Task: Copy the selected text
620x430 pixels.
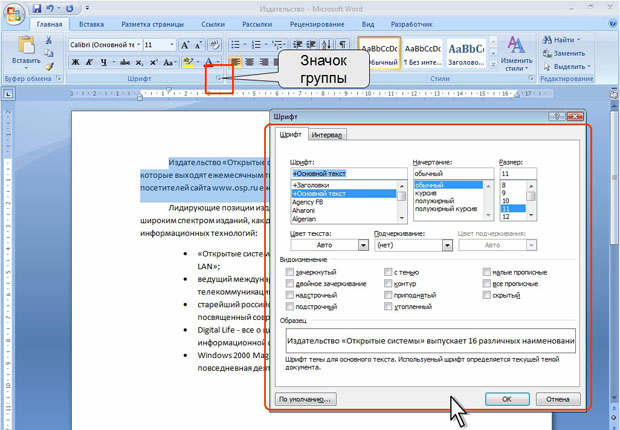Action: point(49,53)
